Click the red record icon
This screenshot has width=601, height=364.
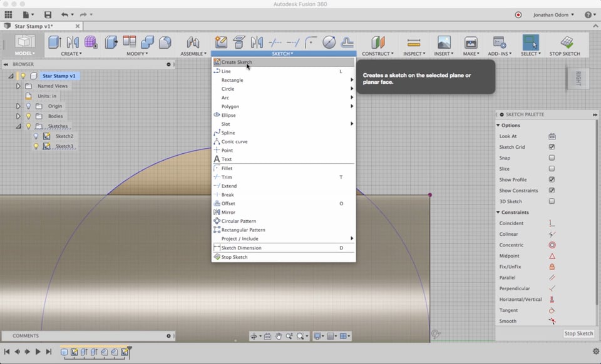click(x=518, y=15)
